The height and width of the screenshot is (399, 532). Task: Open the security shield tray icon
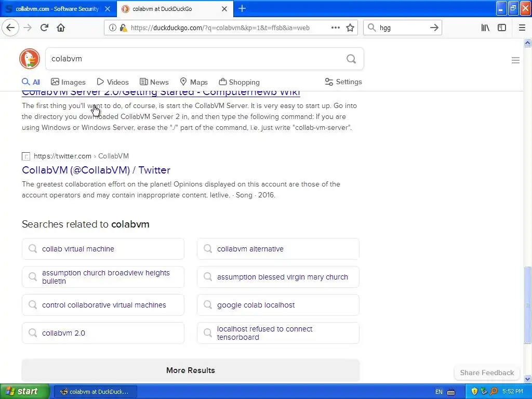474,392
